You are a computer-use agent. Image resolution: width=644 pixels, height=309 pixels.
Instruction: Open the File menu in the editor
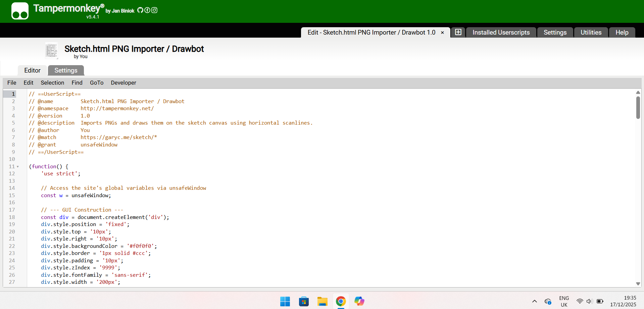pos(12,83)
